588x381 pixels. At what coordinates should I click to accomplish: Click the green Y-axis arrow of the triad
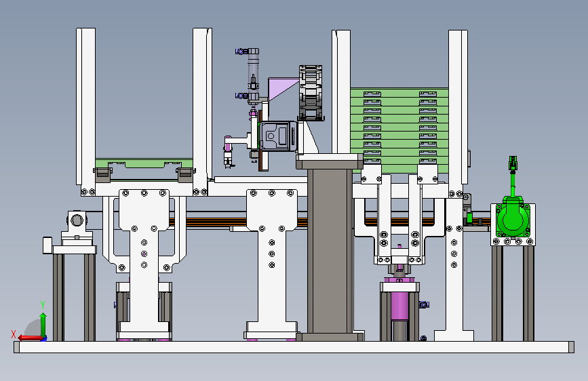pyautogui.click(x=43, y=325)
